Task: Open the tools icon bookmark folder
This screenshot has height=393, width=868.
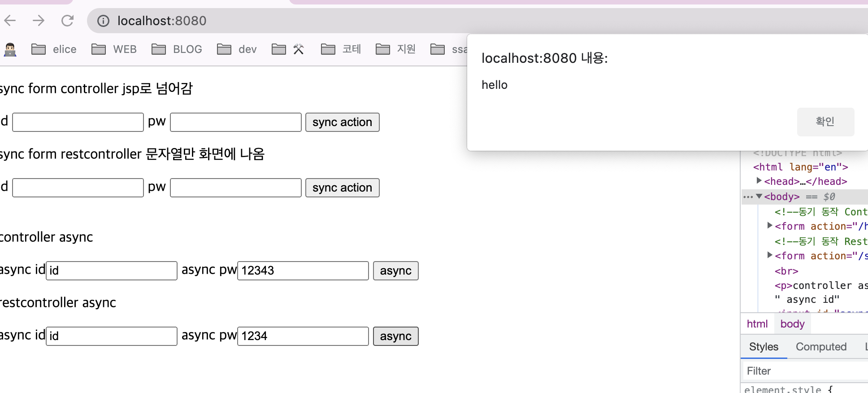Action: click(288, 49)
